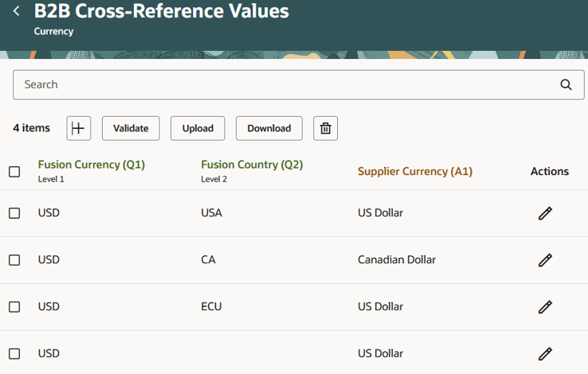Click the add row icon
This screenshot has height=374, width=588.
(79, 128)
